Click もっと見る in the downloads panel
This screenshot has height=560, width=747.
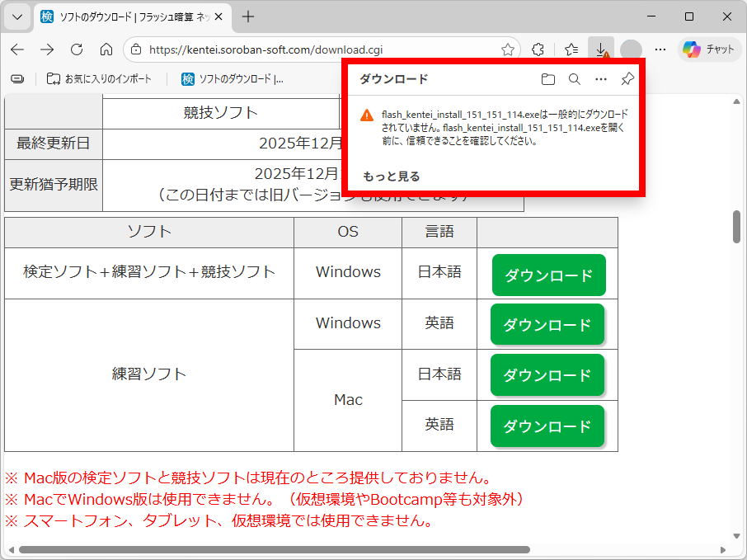point(392,176)
